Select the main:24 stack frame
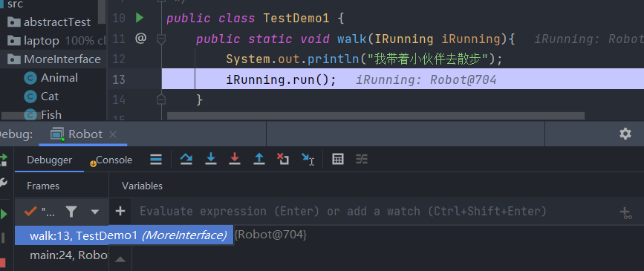Image resolution: width=644 pixels, height=271 pixels. pos(62,255)
